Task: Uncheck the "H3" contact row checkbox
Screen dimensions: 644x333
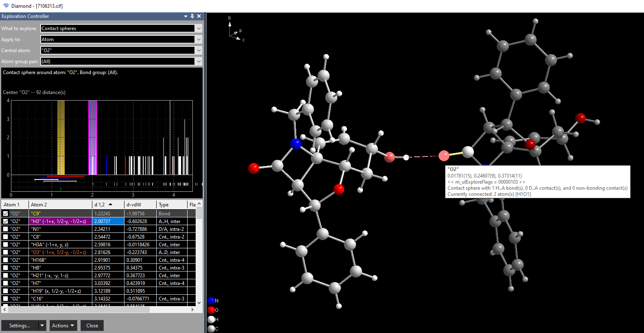Action: (x=6, y=221)
